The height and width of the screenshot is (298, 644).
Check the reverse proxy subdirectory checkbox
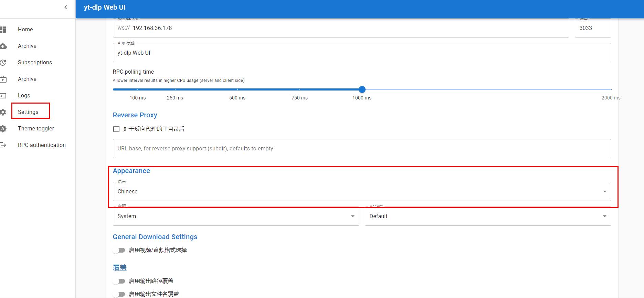click(116, 129)
